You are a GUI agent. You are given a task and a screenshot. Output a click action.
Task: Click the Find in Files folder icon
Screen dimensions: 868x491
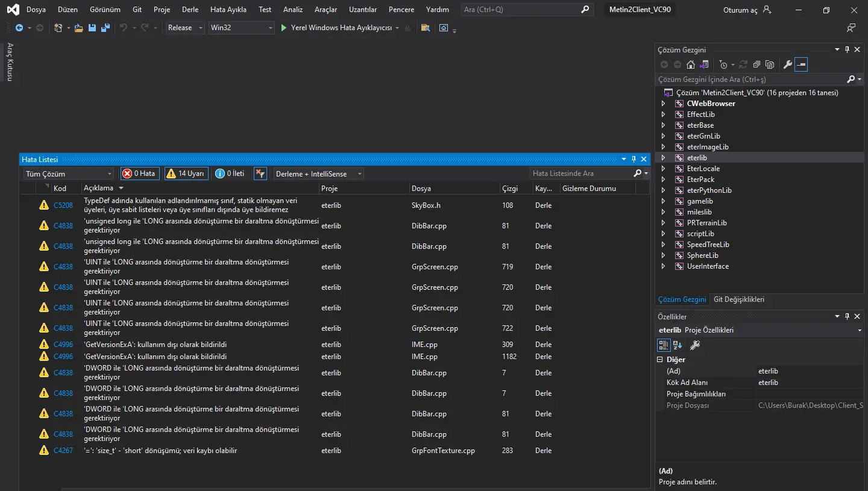pyautogui.click(x=426, y=28)
